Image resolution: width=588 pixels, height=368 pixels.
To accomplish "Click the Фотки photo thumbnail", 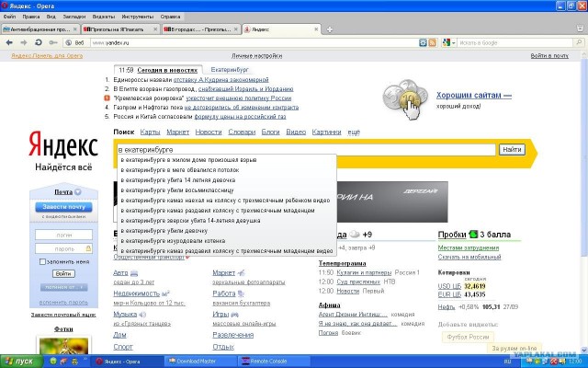I will 63,345.
